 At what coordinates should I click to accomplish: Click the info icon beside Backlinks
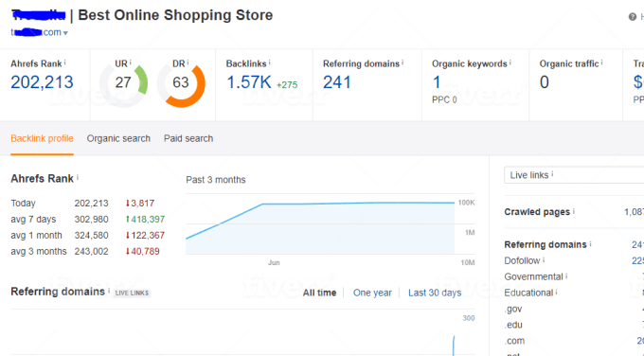[x=269, y=62]
